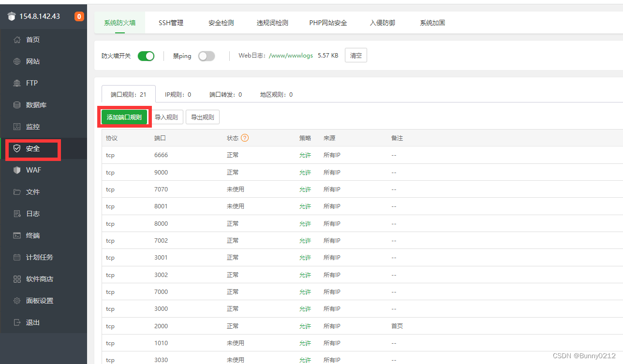Screen dimensions: 623x364
Task: Click the terminal icon beside 终端
Action: click(17, 235)
